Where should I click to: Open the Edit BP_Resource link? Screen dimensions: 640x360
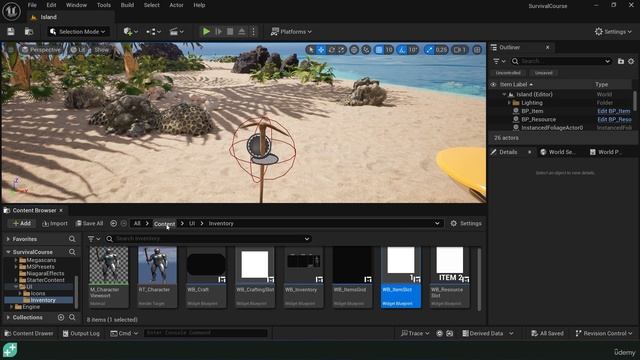614,120
